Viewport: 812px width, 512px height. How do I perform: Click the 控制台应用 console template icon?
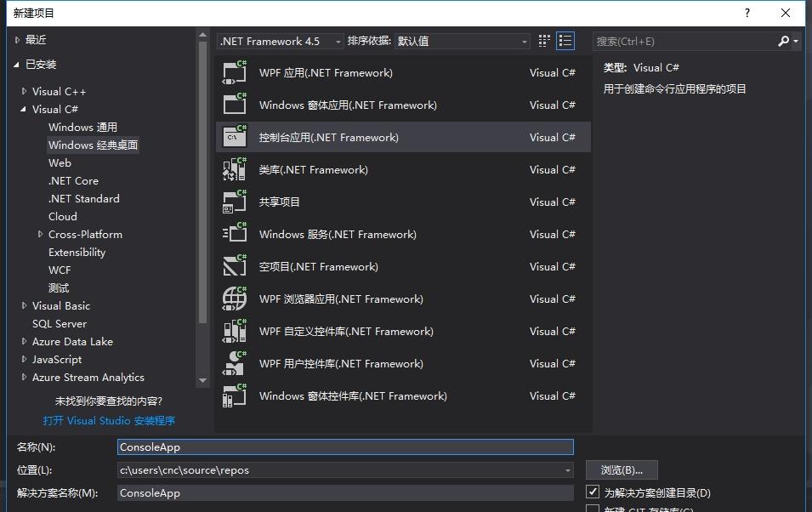(235, 137)
